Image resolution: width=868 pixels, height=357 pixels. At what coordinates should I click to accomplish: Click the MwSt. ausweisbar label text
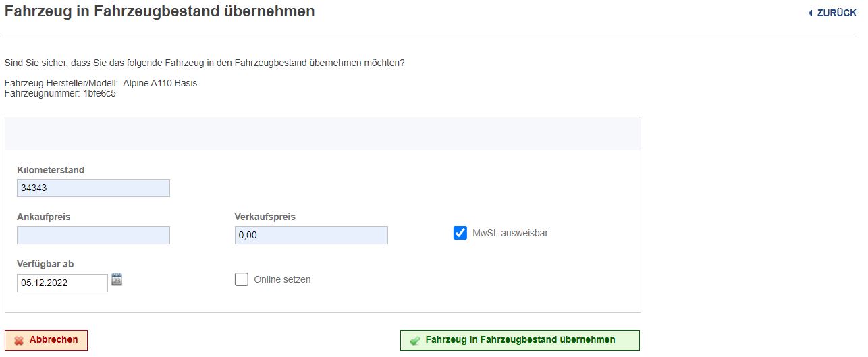tap(510, 233)
